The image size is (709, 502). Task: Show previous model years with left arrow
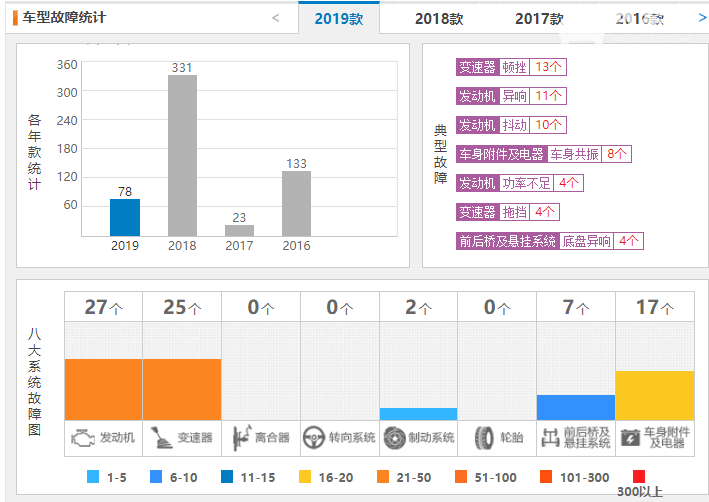click(x=275, y=18)
